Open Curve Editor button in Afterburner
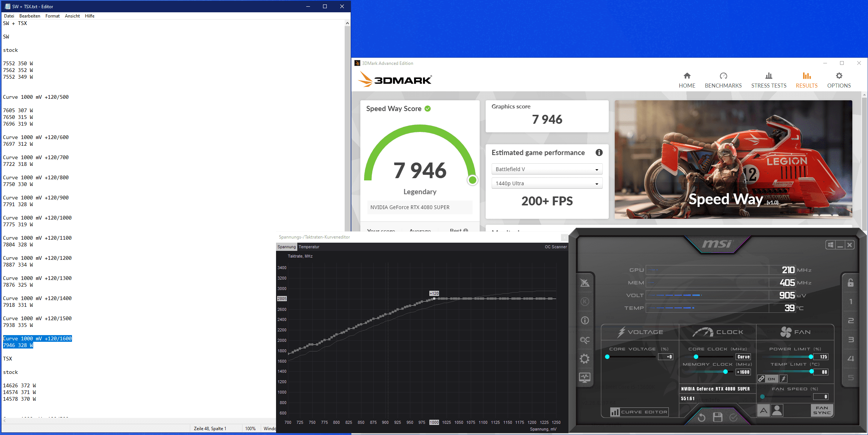 (639, 412)
